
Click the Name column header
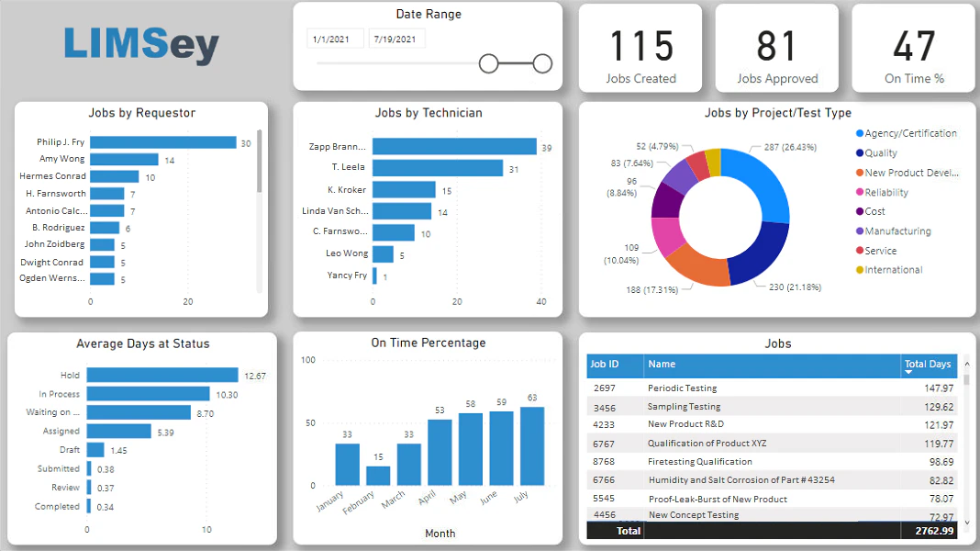coord(773,365)
